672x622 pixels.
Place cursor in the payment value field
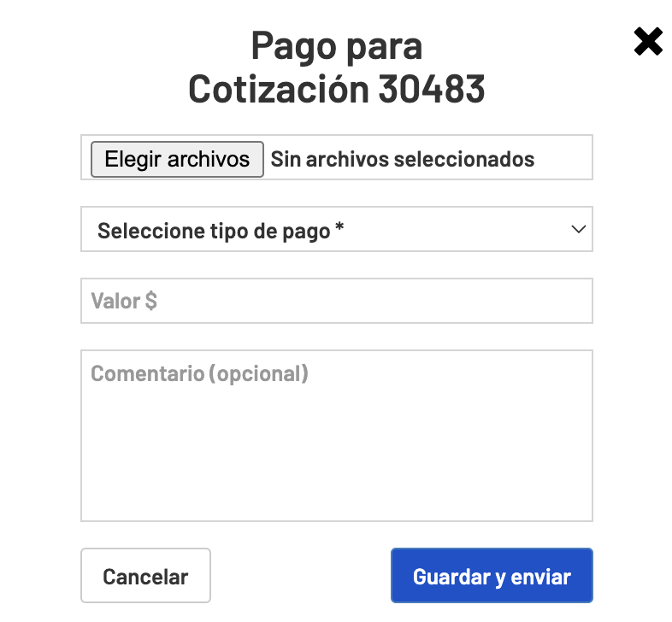tap(337, 301)
